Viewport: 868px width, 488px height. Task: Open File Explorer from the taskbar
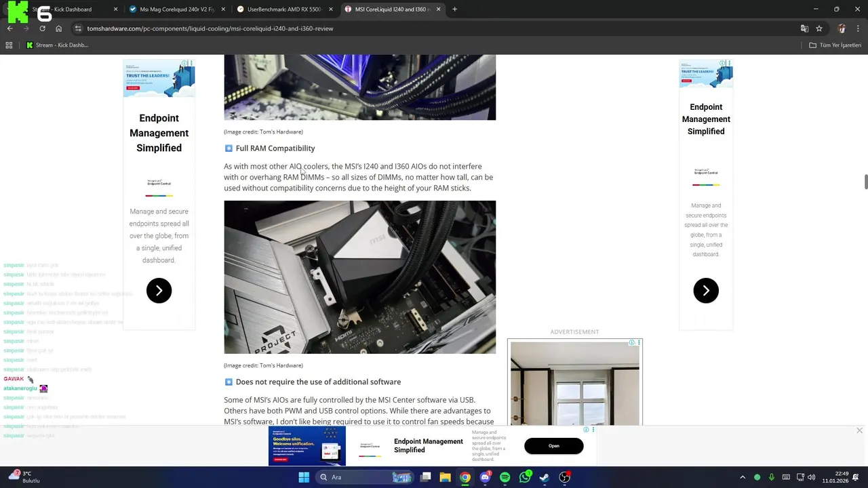[445, 477]
